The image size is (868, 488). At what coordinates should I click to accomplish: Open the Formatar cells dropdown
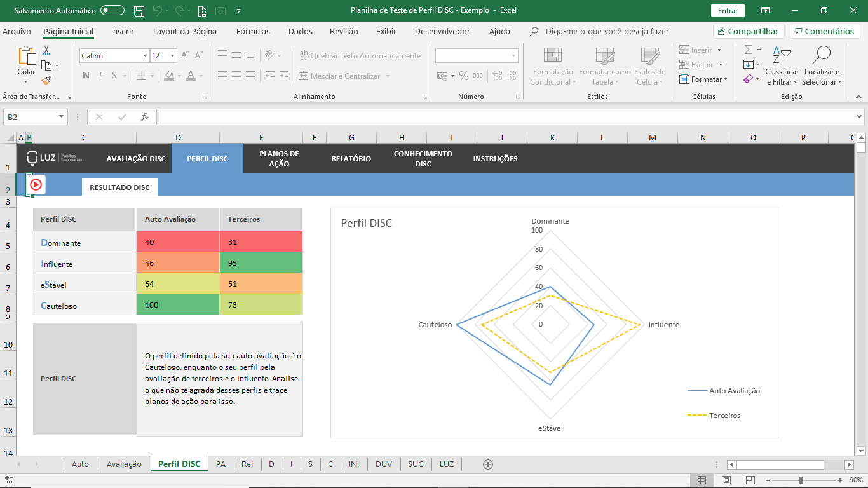click(x=702, y=79)
